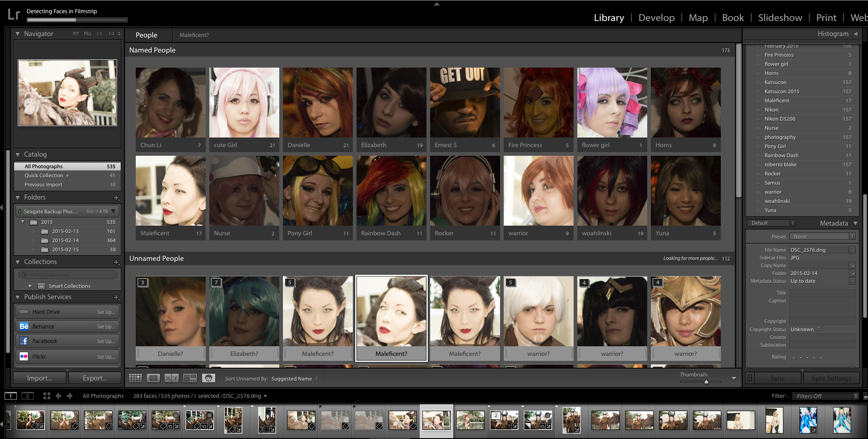This screenshot has width=868, height=439.
Task: Click the Flickr publish service icon
Action: pyautogui.click(x=24, y=356)
